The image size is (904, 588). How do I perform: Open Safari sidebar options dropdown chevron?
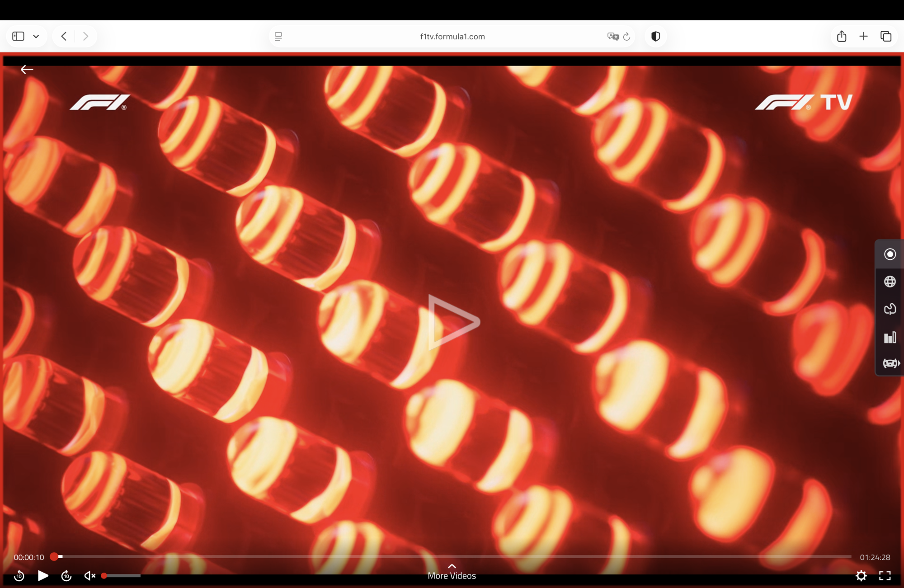36,36
